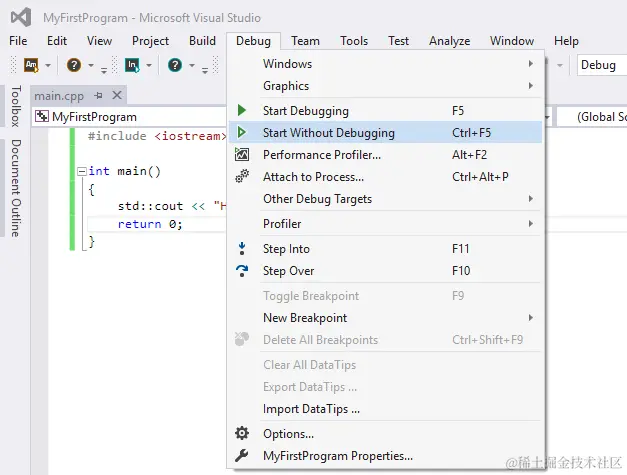Click the Start Without Debugging outline play icon
This screenshot has height=475, width=627.
tap(242, 132)
